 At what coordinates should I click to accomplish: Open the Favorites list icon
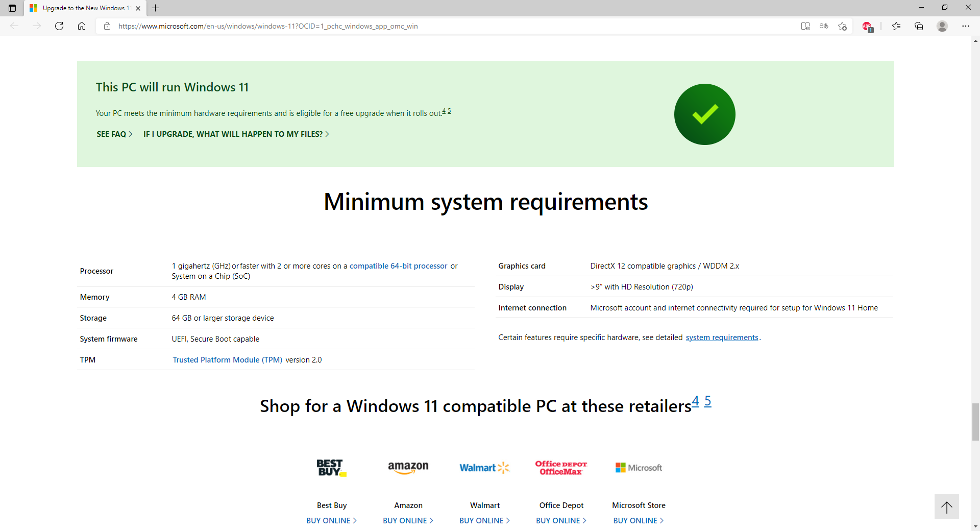[x=896, y=26]
